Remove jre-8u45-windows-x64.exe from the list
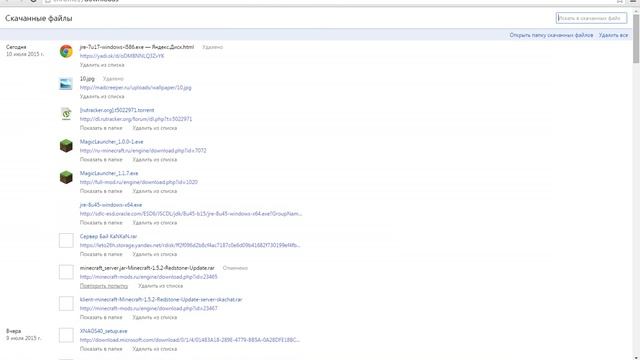The height and width of the screenshot is (360, 640). tap(155, 223)
